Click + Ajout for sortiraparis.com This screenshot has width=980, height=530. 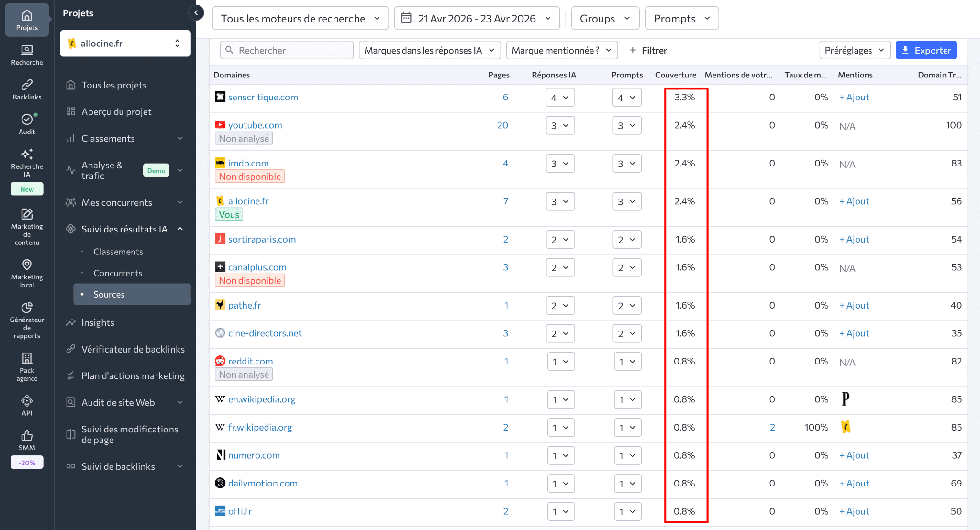click(x=854, y=239)
